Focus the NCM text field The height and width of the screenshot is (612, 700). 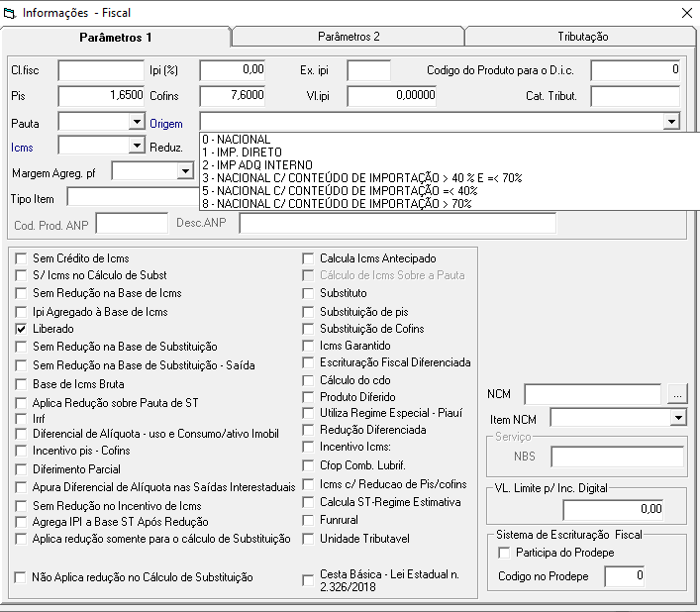(x=593, y=394)
